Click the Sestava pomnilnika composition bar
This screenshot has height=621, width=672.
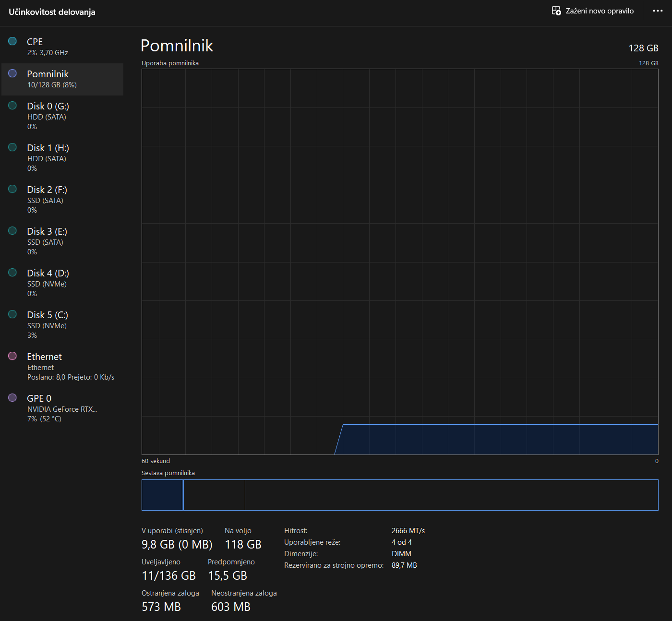coord(400,495)
